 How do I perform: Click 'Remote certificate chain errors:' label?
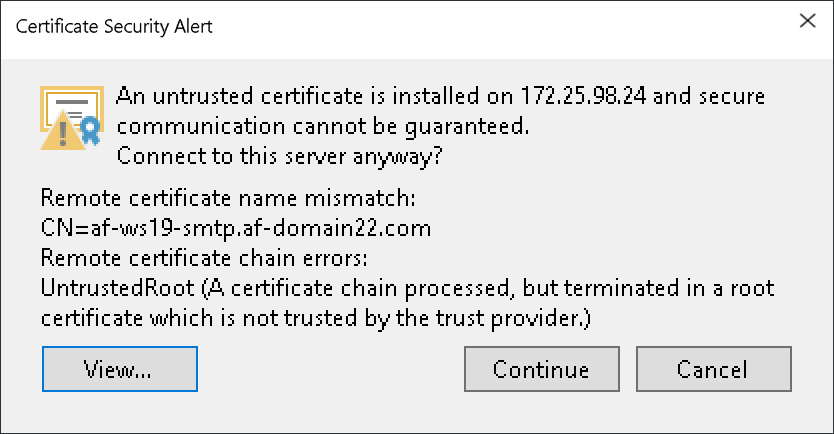(x=204, y=258)
